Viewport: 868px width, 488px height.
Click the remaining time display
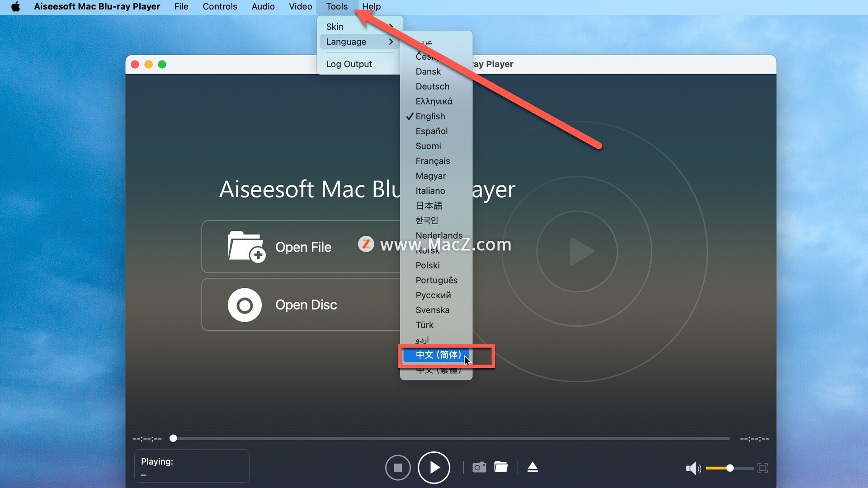755,439
